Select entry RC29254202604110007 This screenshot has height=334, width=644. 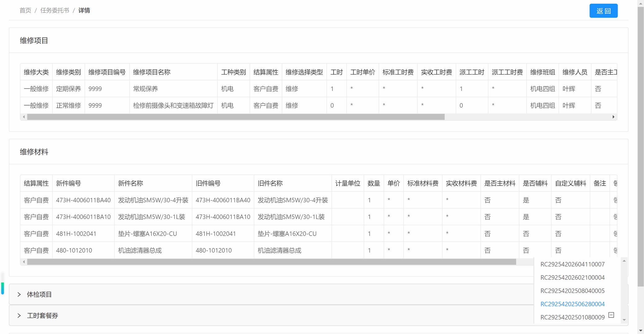point(572,264)
